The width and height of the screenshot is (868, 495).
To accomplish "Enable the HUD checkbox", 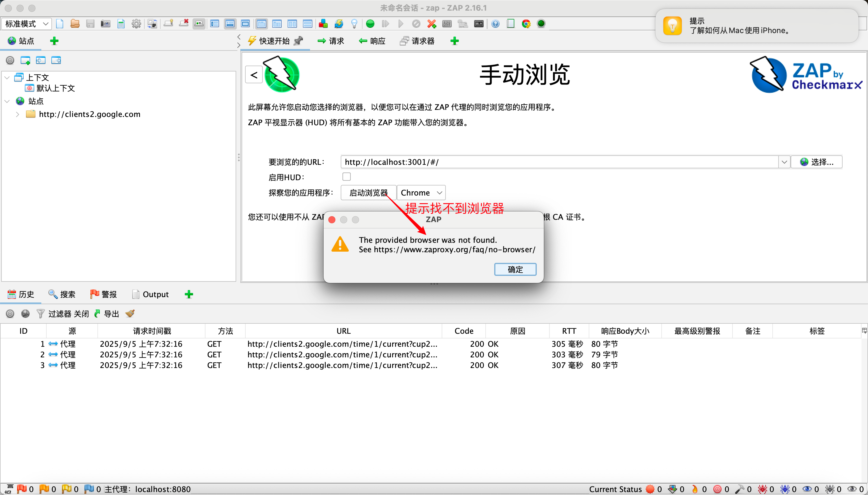I will coord(346,177).
